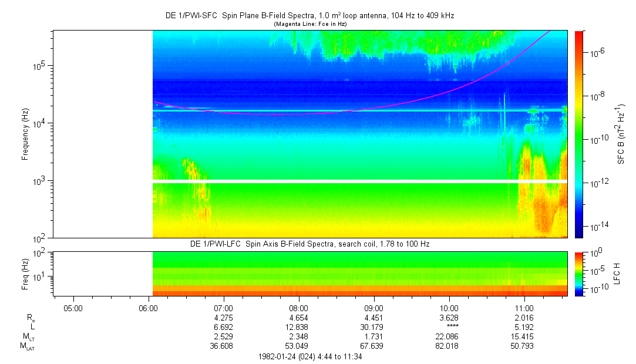Click the 11:00 time axis tick label
636x364 pixels.
[x=524, y=308]
